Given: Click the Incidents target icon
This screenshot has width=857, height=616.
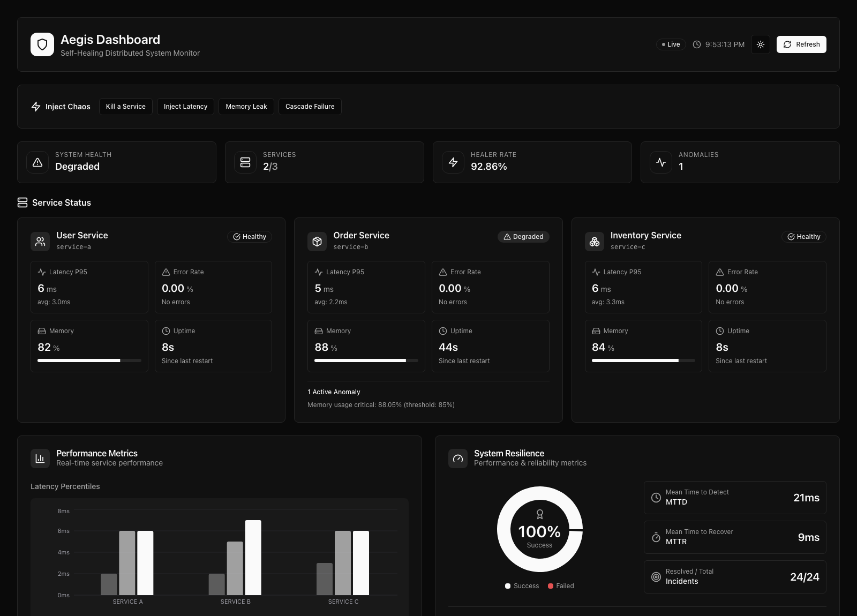Looking at the screenshot, I should click(x=656, y=577).
